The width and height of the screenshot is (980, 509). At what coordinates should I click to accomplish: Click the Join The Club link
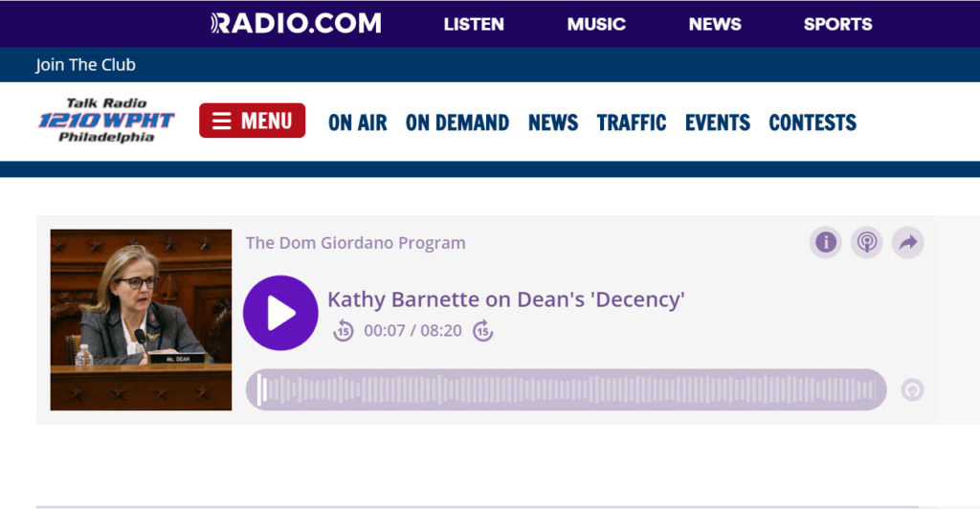pyautogui.click(x=85, y=65)
